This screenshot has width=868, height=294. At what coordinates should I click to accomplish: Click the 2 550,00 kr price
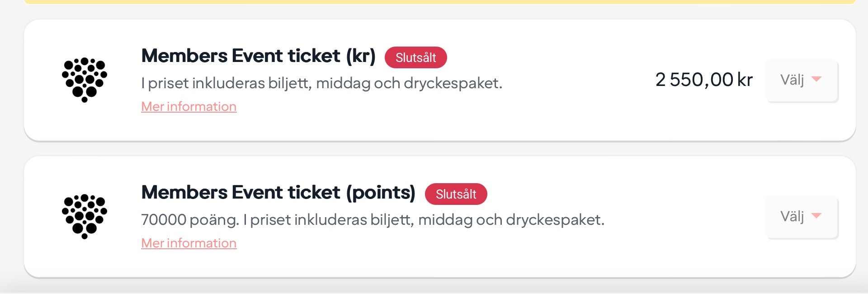pyautogui.click(x=703, y=80)
